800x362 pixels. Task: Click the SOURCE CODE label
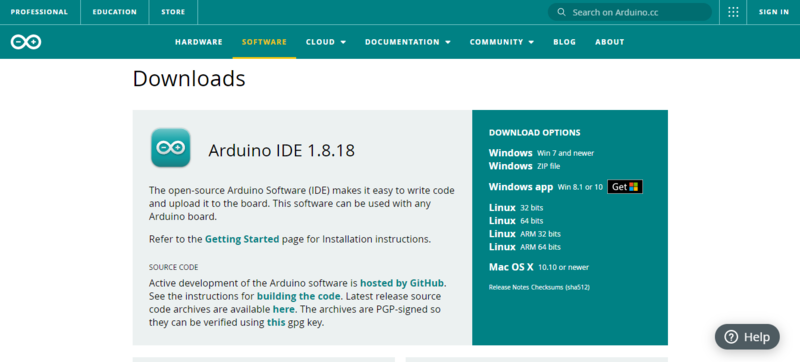173,267
